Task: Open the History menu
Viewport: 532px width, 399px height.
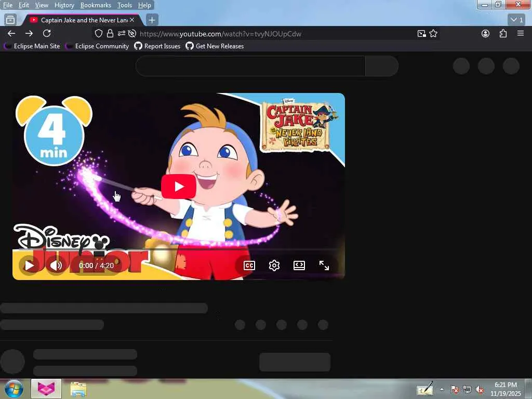Action: (64, 5)
